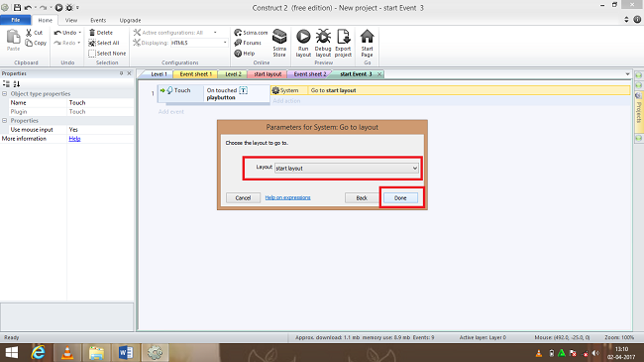Click Run layout preview button
The width and height of the screenshot is (644, 362).
pos(303,43)
